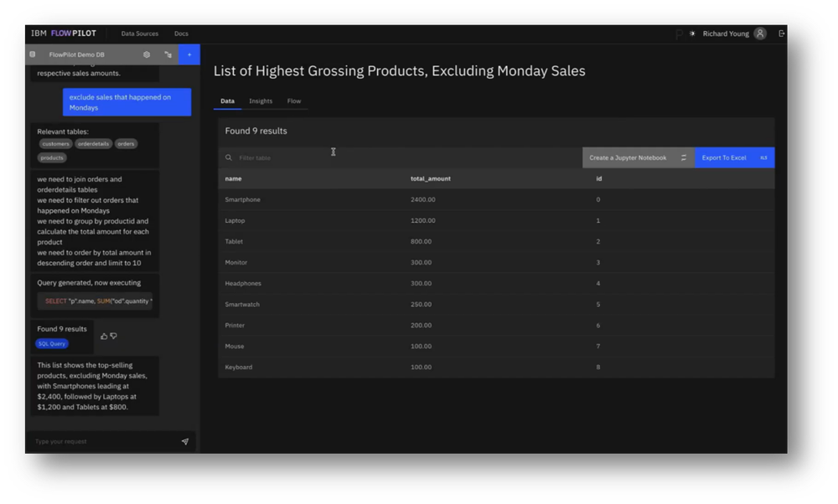Screen dimensions: 838x504
Task: Start a new chat with the plus button
Action: click(x=189, y=54)
